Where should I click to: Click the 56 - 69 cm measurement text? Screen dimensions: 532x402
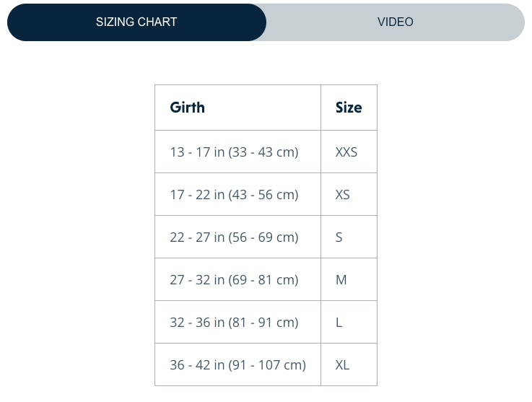[263, 237]
